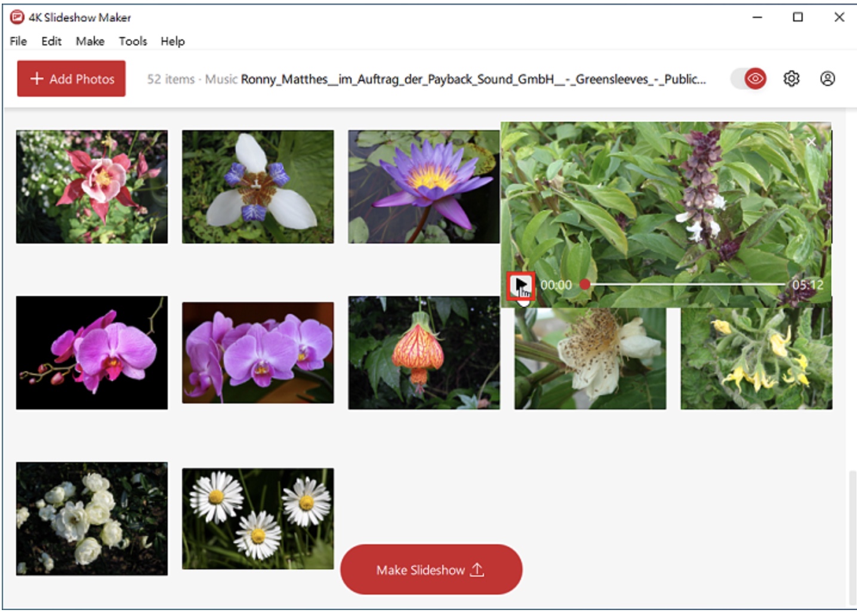
Task: Select the white iris flower photo
Action: [x=258, y=187]
